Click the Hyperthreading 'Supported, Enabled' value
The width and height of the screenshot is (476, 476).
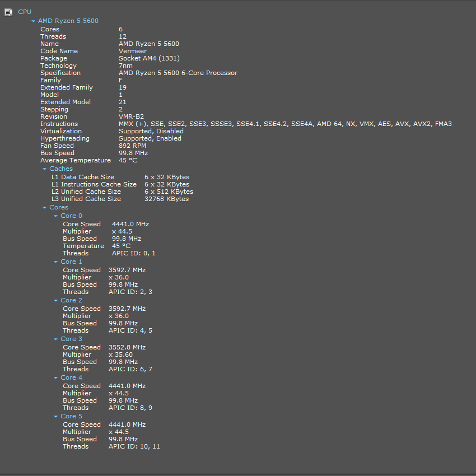[150, 138]
